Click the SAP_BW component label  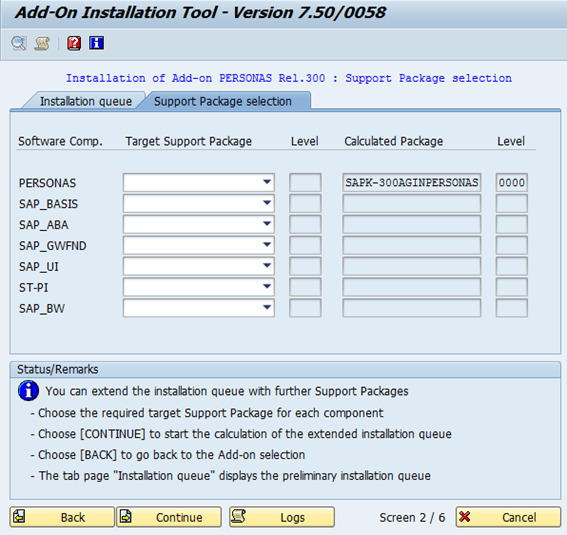(42, 309)
